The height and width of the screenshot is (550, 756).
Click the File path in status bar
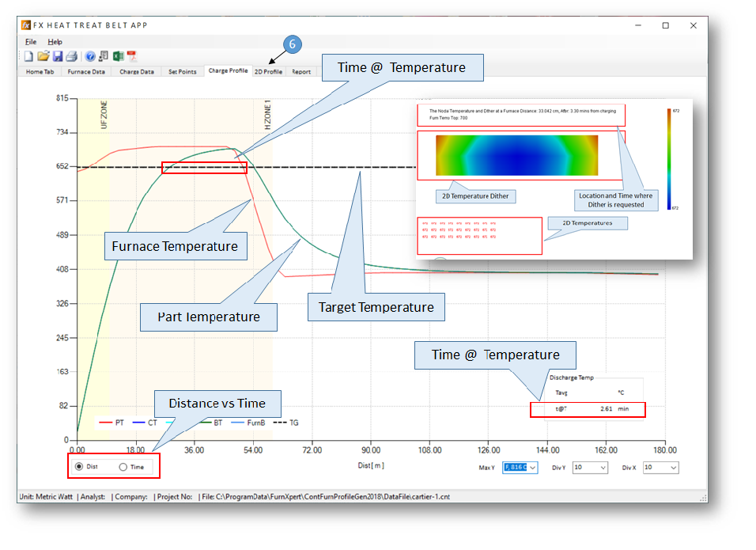coord(326,497)
